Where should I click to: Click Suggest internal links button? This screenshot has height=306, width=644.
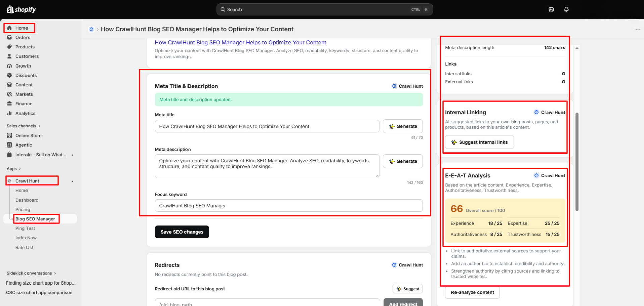(x=479, y=142)
